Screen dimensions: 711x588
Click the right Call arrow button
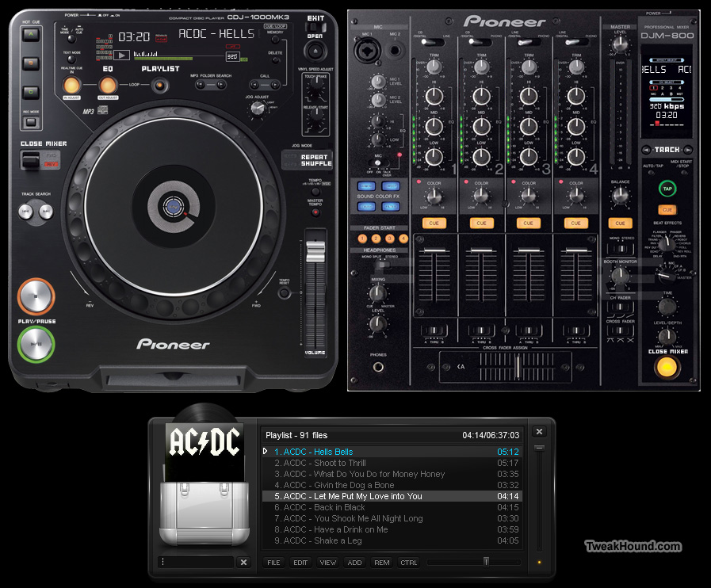point(275,84)
